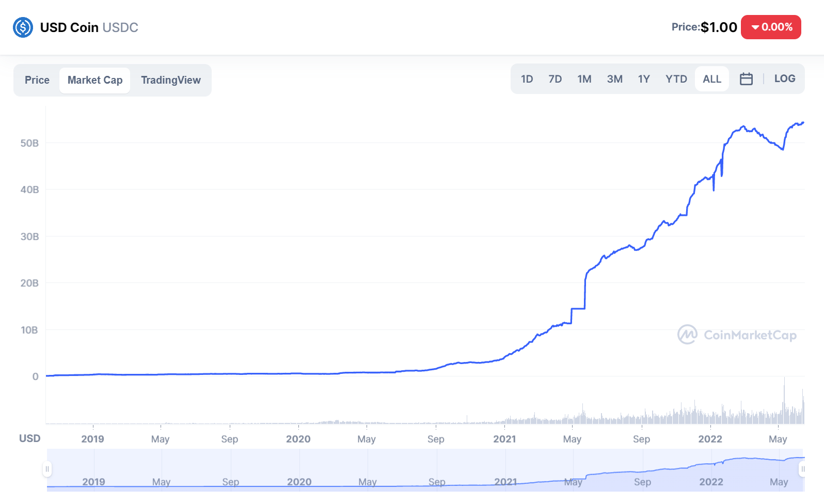Click the USD Coin title text
The width and height of the screenshot is (824, 504).
tap(69, 27)
